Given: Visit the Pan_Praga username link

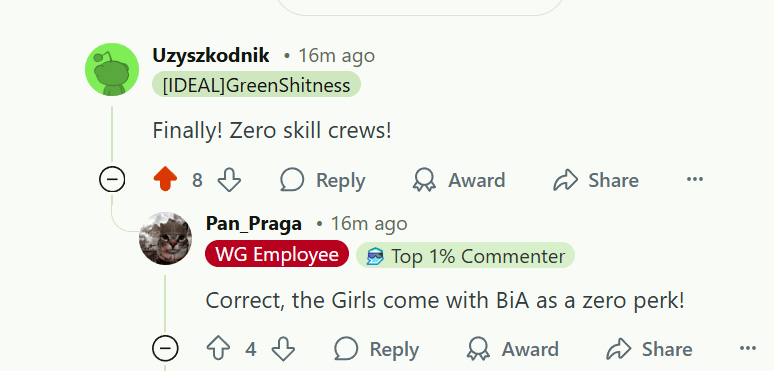Looking at the screenshot, I should [254, 223].
